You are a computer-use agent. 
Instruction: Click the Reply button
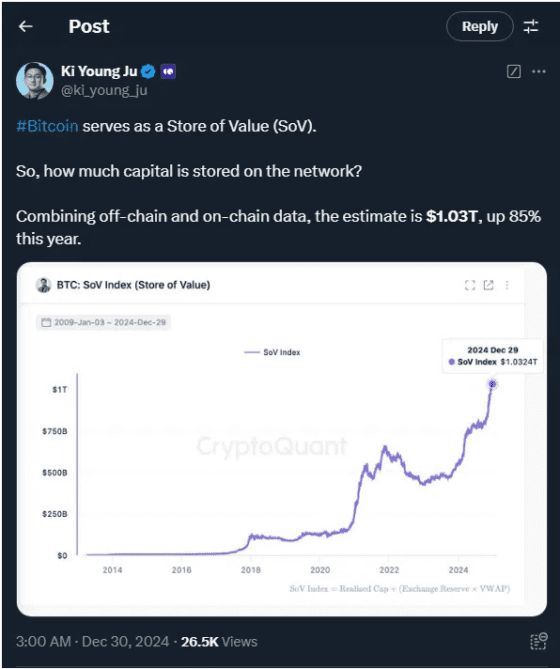pos(479,26)
